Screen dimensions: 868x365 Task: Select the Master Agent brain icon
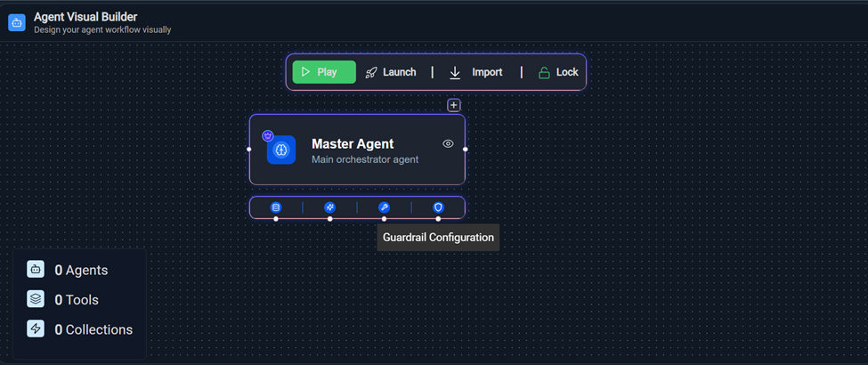click(281, 150)
